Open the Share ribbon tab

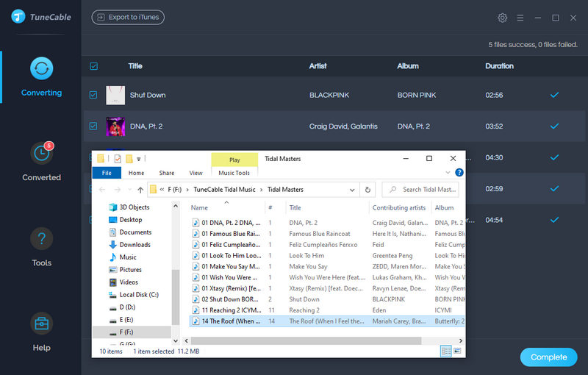pyautogui.click(x=167, y=173)
